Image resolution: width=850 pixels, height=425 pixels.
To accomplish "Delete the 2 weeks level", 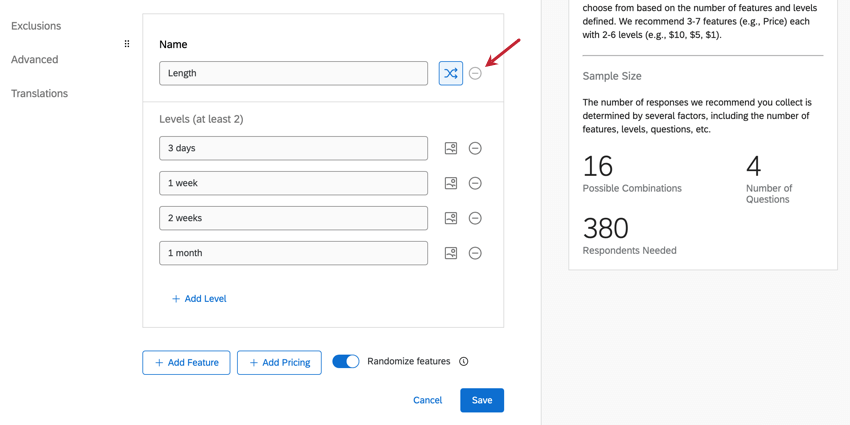I will click(475, 218).
